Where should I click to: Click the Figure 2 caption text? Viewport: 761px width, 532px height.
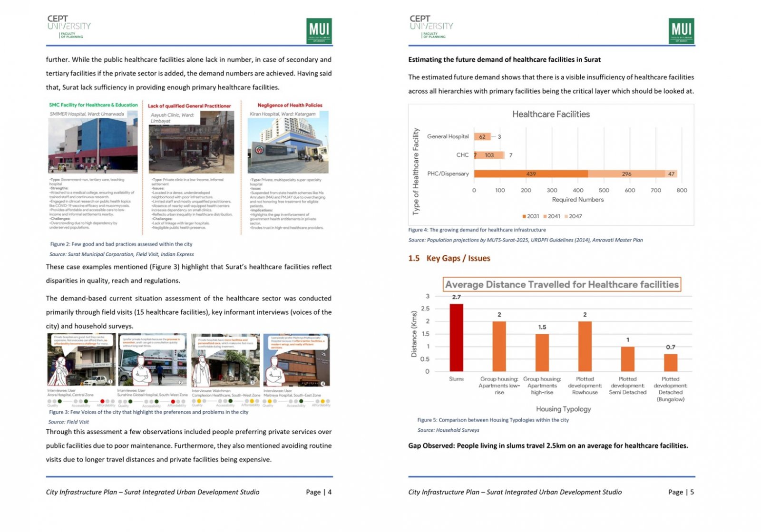tap(121, 244)
